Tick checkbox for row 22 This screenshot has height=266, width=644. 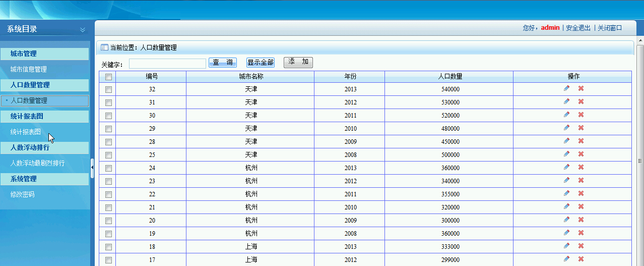tap(108, 194)
